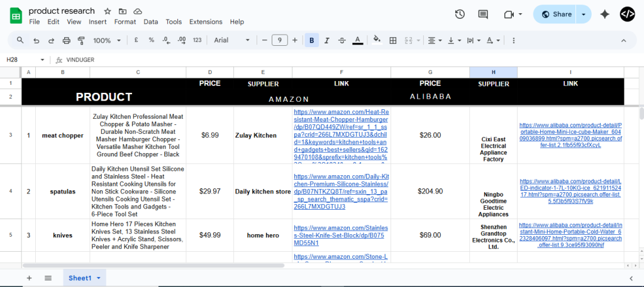Open the borders tool
The image size is (644, 287).
[x=392, y=40]
